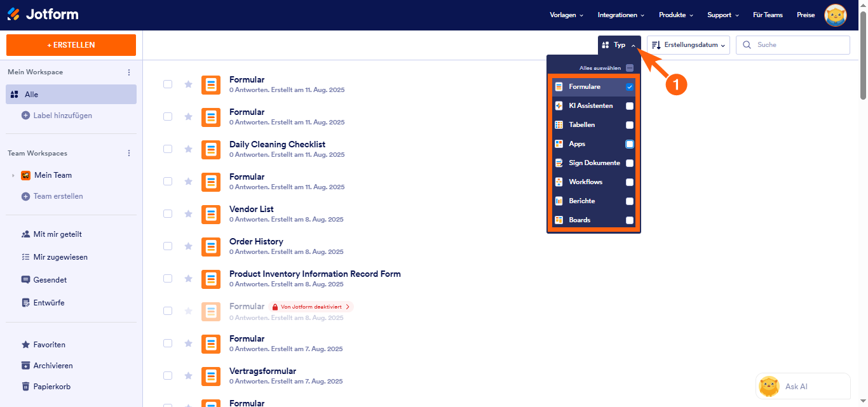Check the Workflows filter checkbox

630,182
